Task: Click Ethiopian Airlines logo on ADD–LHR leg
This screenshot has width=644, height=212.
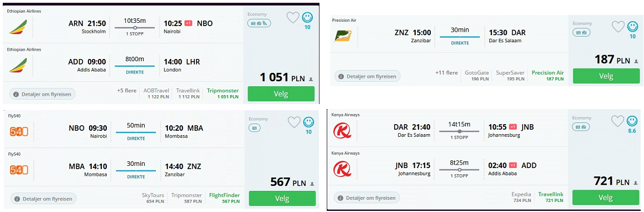Action: (17, 66)
